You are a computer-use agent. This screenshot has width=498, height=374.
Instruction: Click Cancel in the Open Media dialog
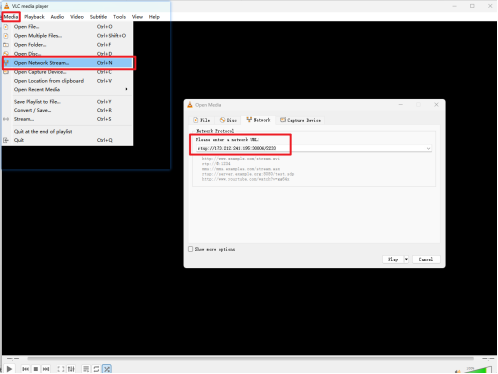coord(426,259)
